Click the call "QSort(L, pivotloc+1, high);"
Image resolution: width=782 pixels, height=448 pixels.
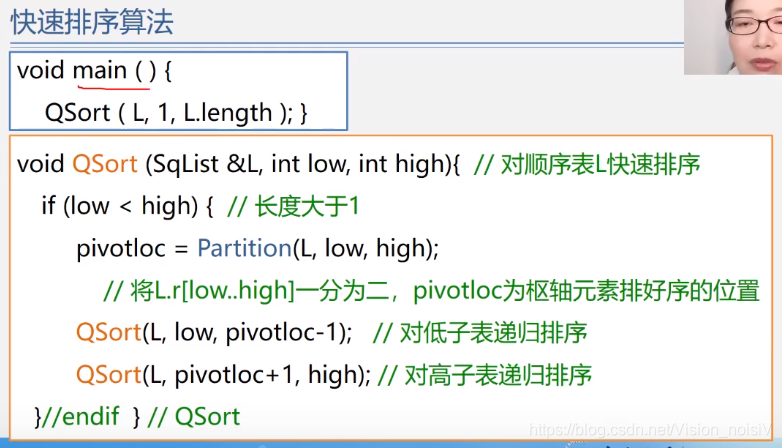[x=223, y=374]
